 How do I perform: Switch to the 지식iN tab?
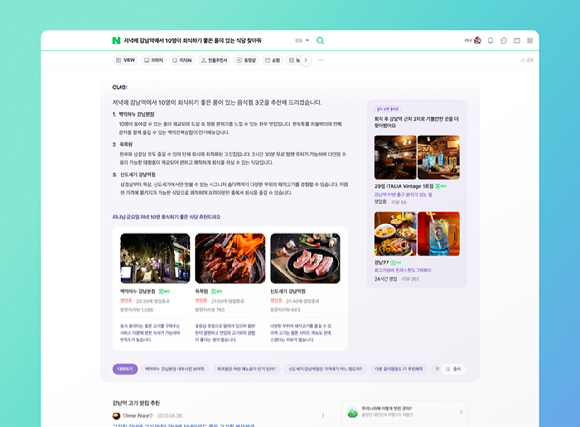(x=182, y=60)
